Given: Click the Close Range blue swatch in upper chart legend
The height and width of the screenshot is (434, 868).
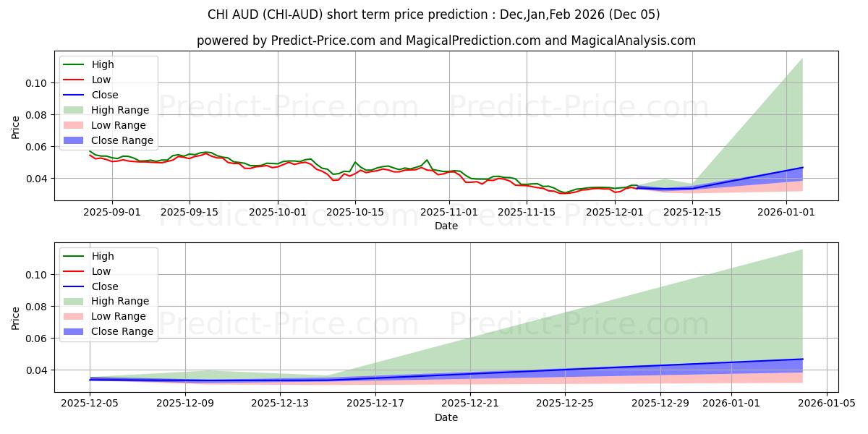Looking at the screenshot, I should [75, 140].
